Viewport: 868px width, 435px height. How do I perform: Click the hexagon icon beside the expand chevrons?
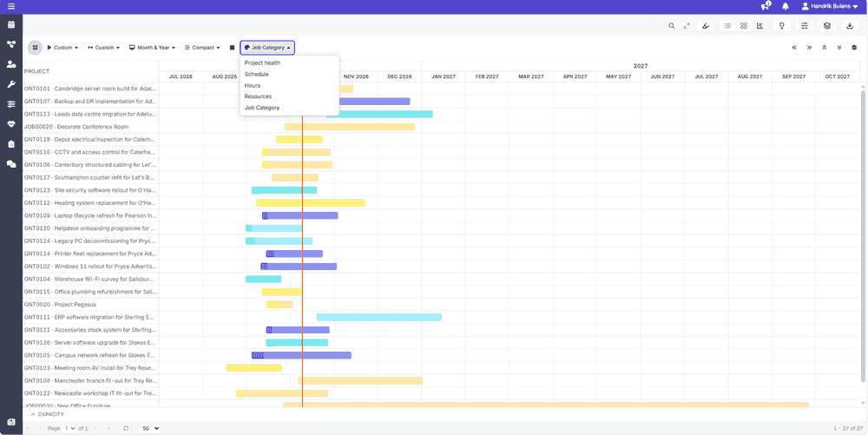[x=854, y=48]
